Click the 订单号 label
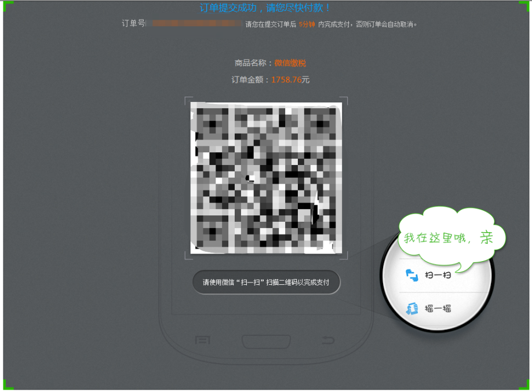Screen dimensions: 532x392 tap(133, 23)
